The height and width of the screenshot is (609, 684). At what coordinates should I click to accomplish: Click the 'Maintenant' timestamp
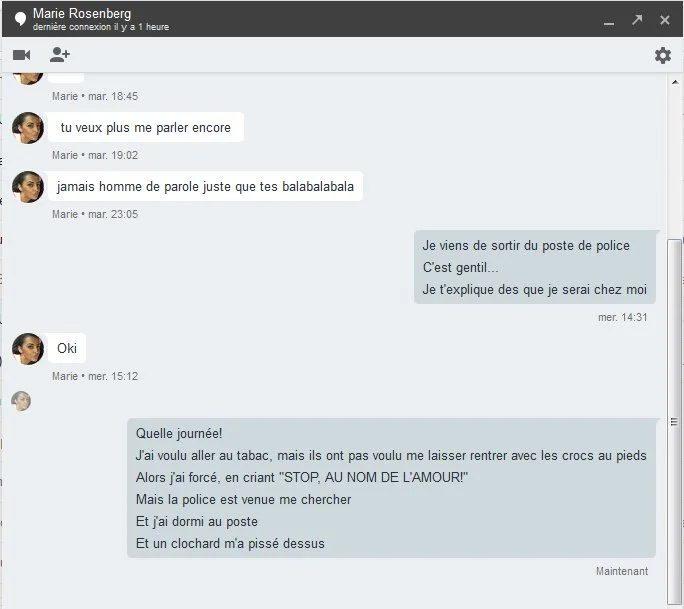pyautogui.click(x=621, y=571)
